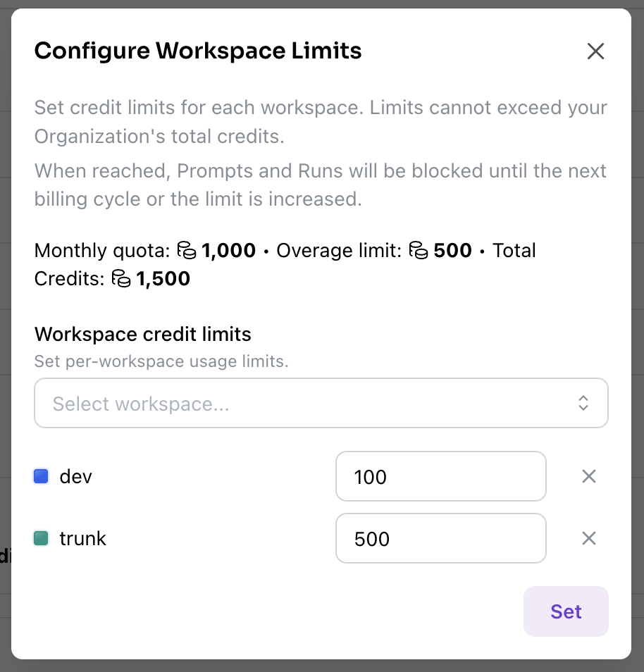Remove the dev workspace limit
Screen dimensions: 644x672
click(588, 477)
